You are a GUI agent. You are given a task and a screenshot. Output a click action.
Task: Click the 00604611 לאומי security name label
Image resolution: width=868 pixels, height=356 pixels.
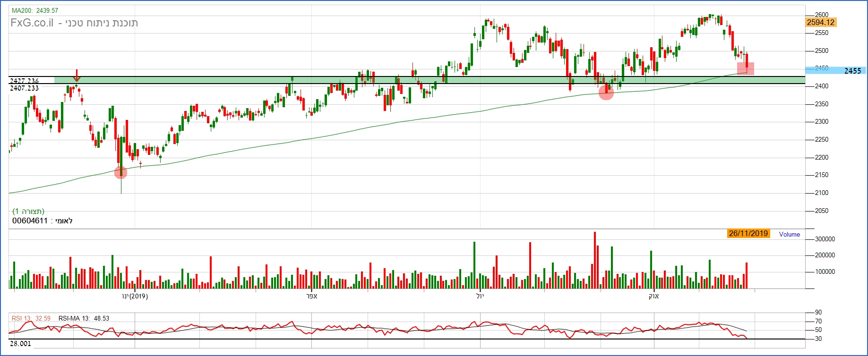click(x=43, y=221)
